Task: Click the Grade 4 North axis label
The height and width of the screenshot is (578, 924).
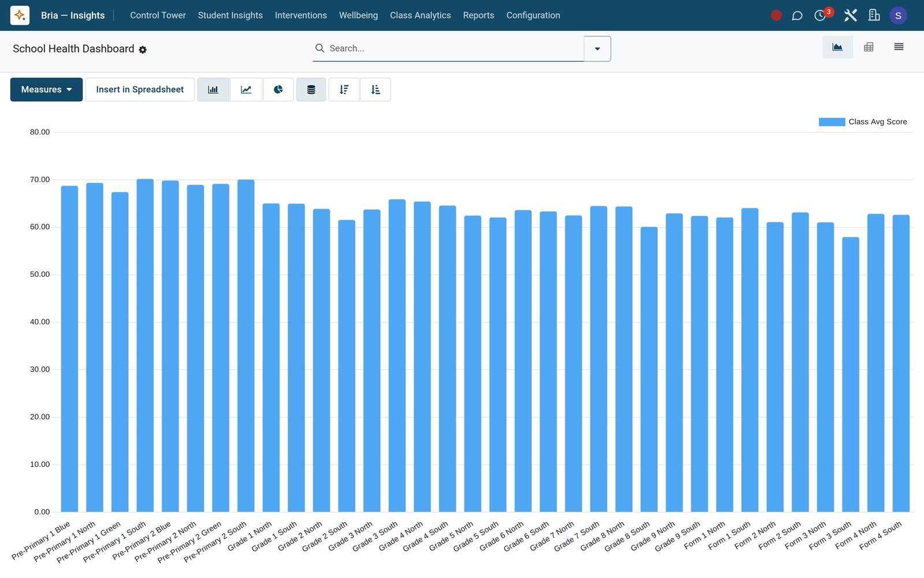Action: 401,536
